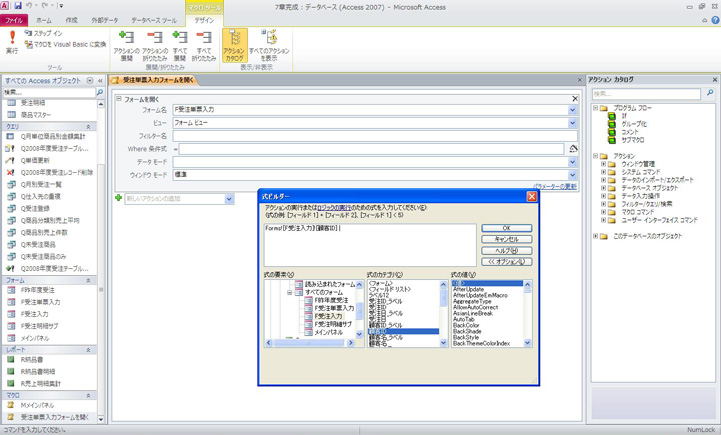Switch to データベース ツール ribbon tab
The image size is (721, 435).
coord(154,20)
